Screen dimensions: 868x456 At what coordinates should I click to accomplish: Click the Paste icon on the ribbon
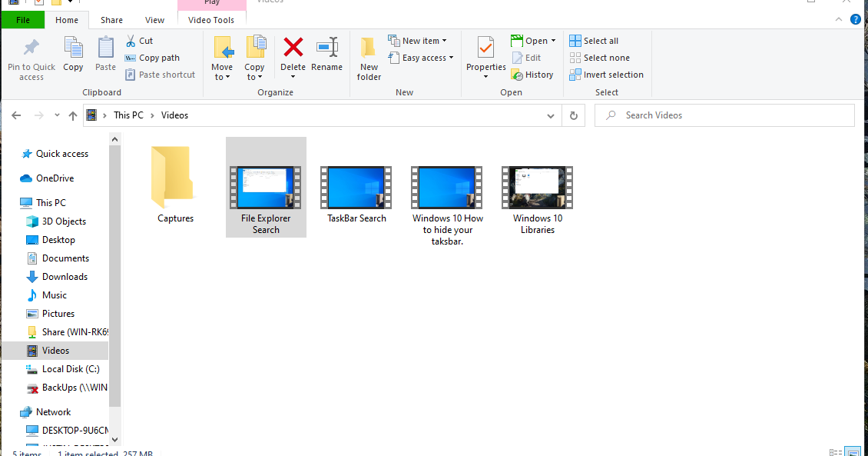(105, 54)
